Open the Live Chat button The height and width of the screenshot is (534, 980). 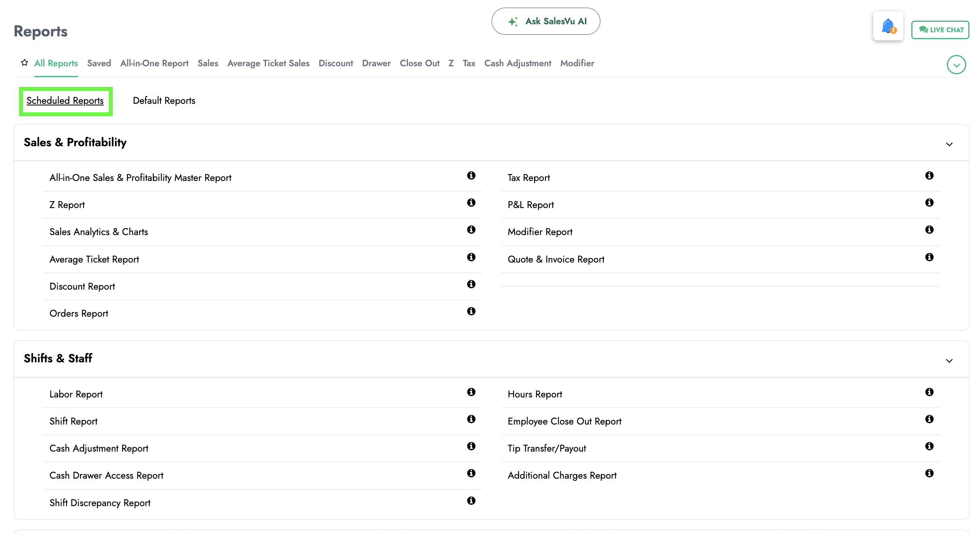click(940, 30)
